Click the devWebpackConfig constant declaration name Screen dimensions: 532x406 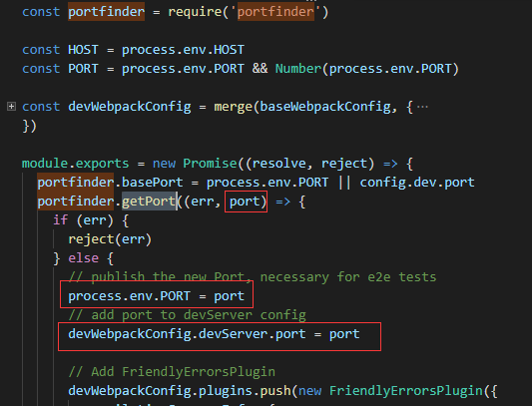pyautogui.click(x=130, y=107)
